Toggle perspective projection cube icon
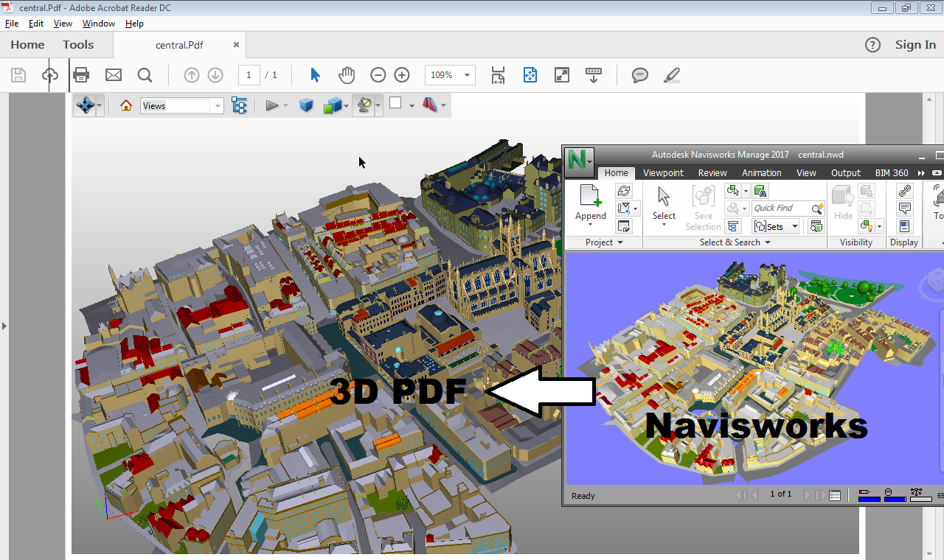Viewport: 944px width, 560px height. tap(306, 105)
